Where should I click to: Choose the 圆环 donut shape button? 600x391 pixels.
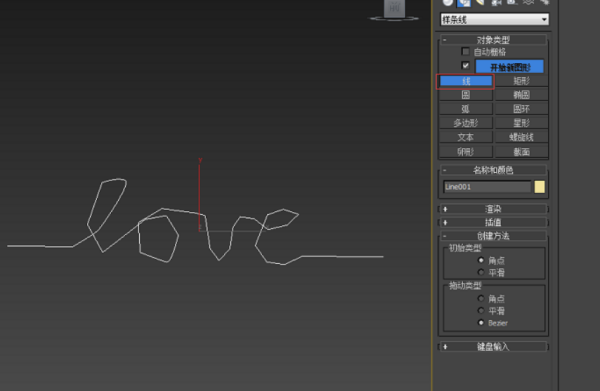[x=521, y=109]
